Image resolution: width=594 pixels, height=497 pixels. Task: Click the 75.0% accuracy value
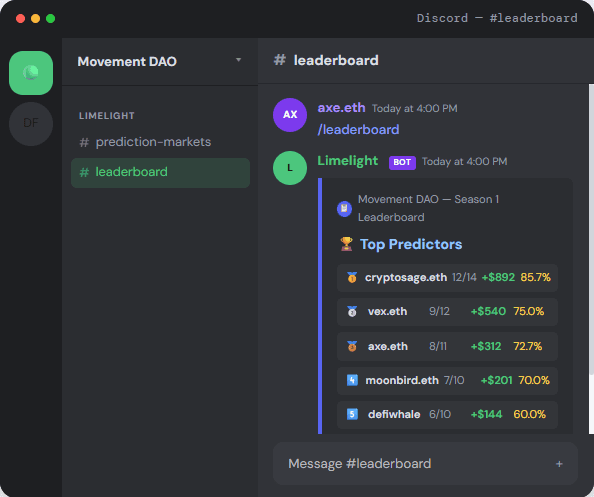click(x=528, y=311)
